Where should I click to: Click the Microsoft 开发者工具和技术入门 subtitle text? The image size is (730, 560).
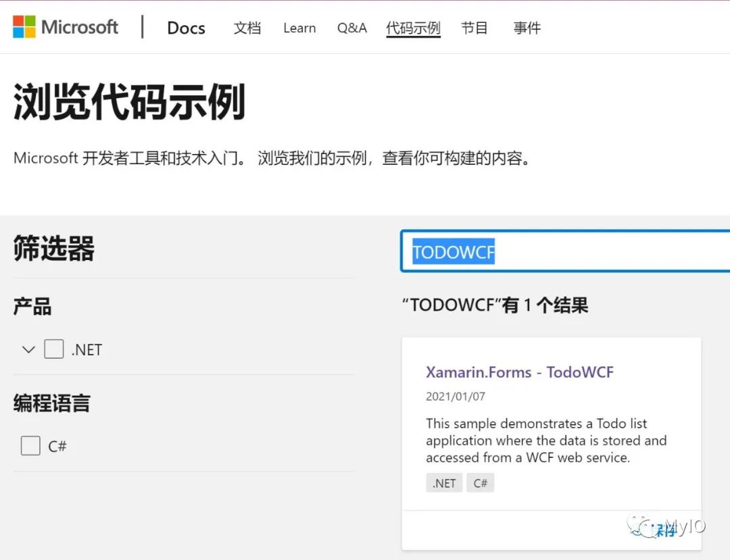272,158
